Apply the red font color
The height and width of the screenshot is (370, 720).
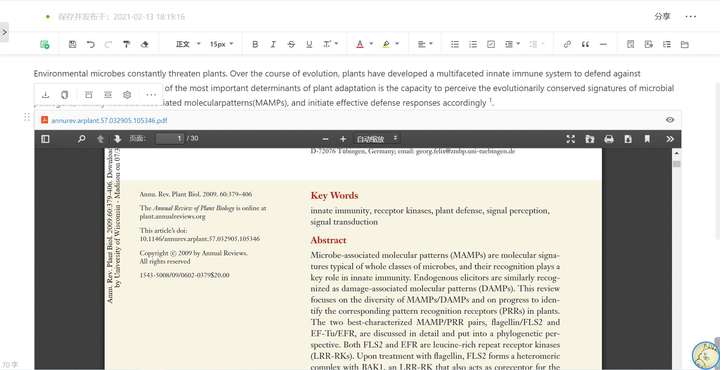[360, 45]
